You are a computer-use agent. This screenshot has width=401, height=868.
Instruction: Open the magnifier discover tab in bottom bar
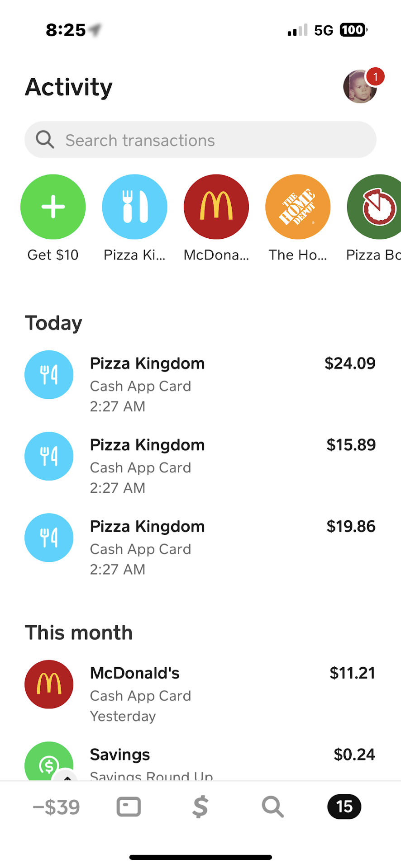click(x=272, y=807)
